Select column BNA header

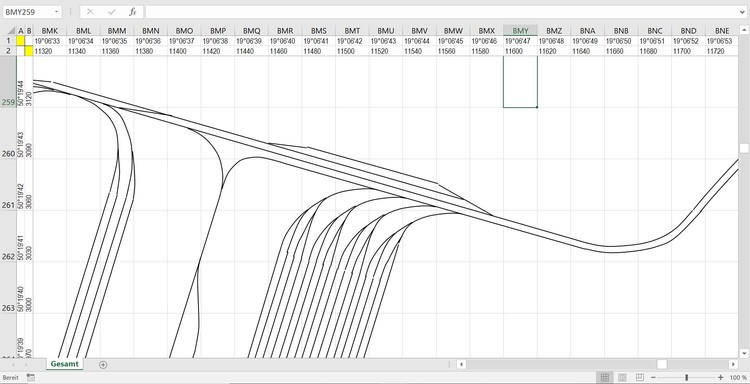click(x=587, y=31)
